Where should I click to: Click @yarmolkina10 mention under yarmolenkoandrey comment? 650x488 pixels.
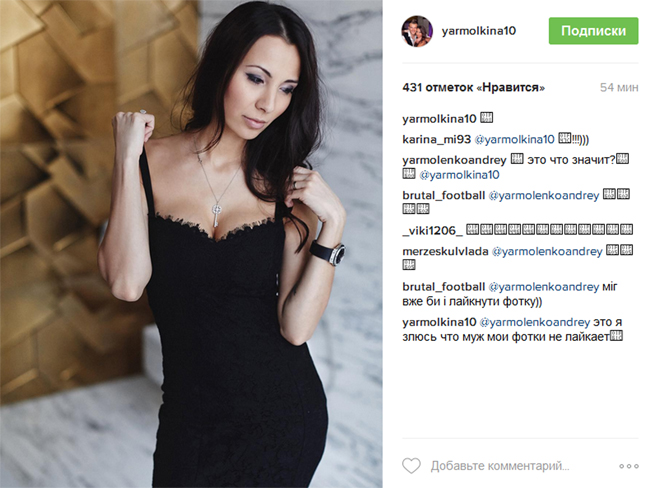[459, 175]
